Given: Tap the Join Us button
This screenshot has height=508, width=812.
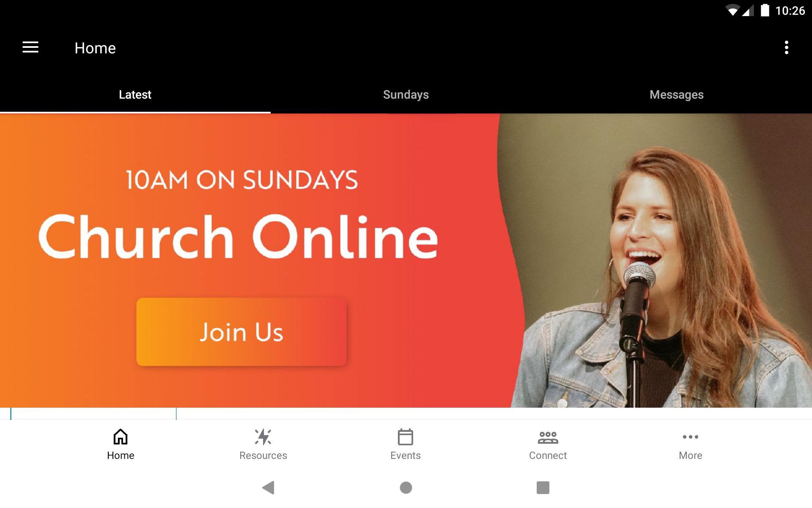Looking at the screenshot, I should coord(241,332).
